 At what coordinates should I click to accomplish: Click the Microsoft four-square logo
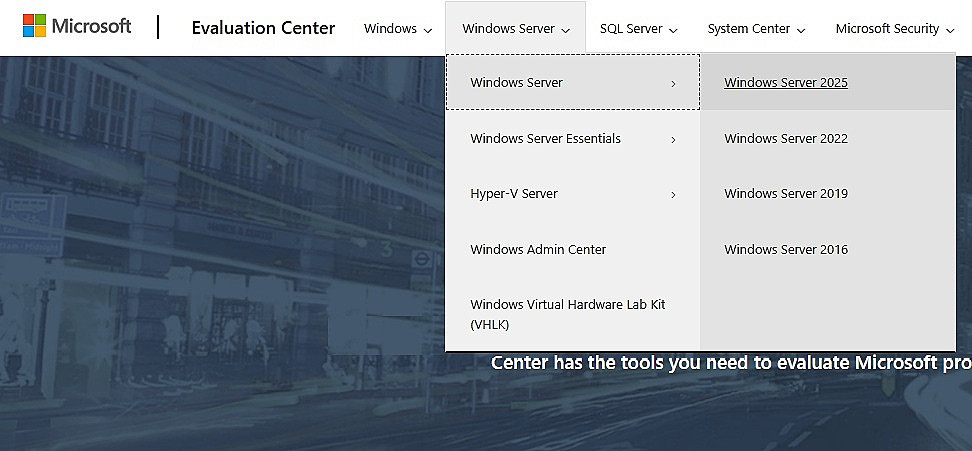click(x=34, y=26)
